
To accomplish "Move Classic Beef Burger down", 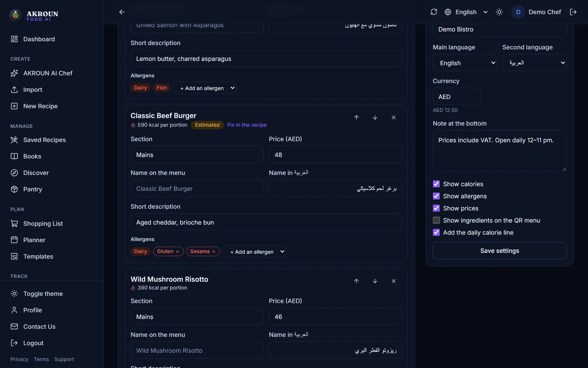I will coord(375,117).
